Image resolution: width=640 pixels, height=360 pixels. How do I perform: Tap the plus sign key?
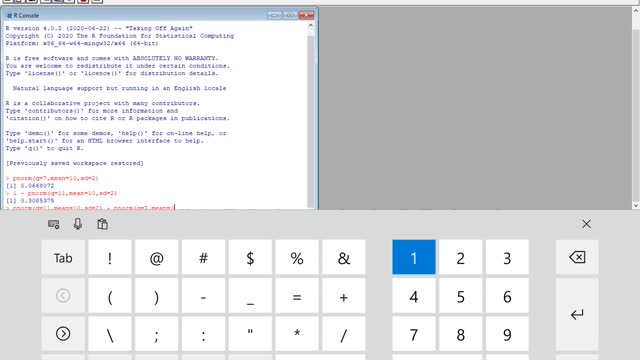click(344, 296)
